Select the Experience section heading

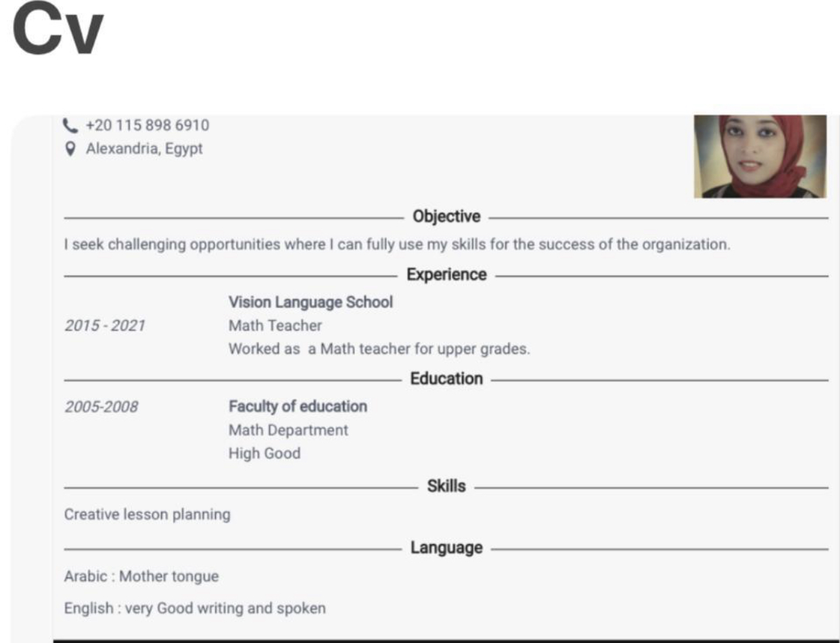(446, 275)
